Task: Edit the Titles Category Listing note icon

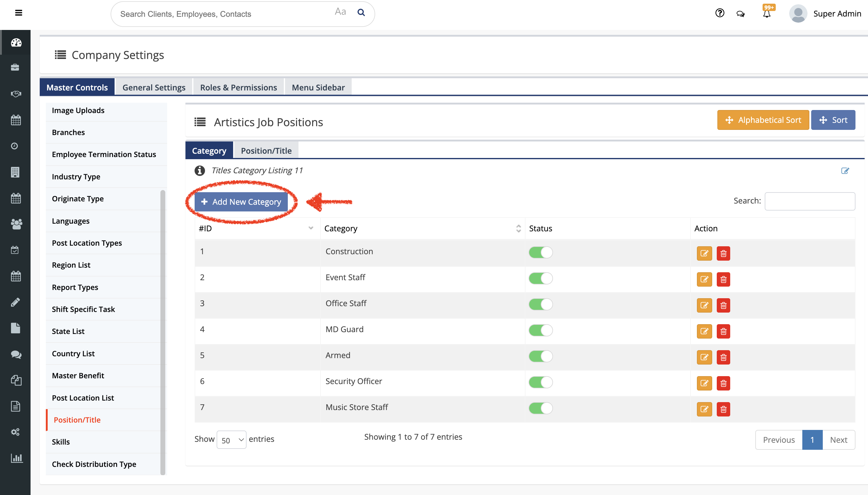Action: [x=845, y=171]
